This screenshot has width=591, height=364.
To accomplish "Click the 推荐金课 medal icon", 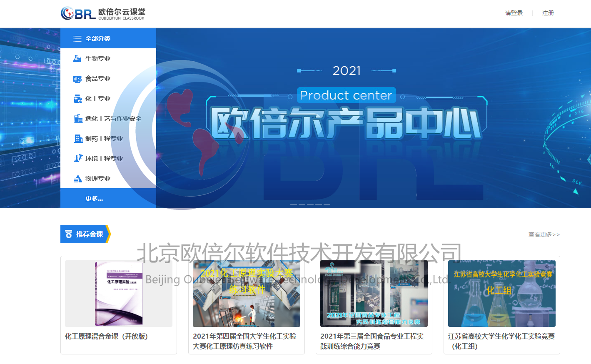I will [69, 234].
